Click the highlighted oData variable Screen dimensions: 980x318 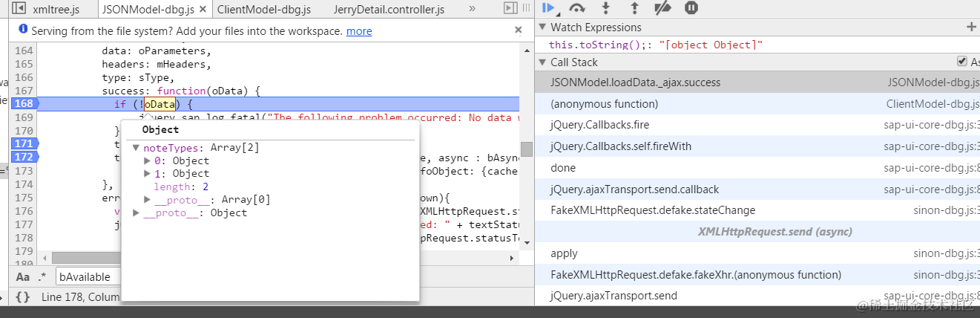click(160, 105)
